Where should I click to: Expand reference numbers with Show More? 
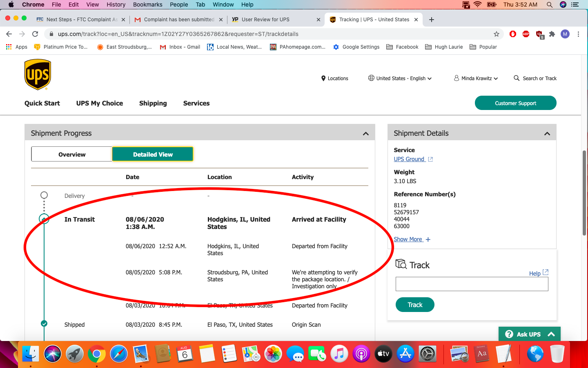(x=412, y=239)
